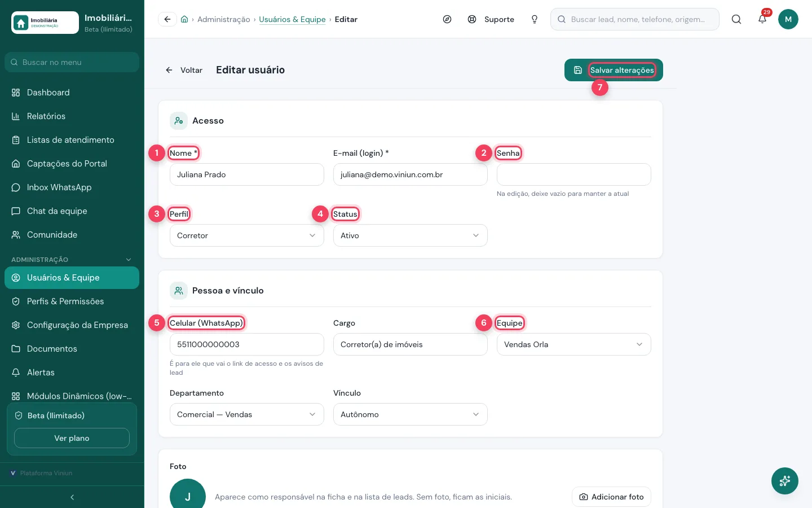812x508 pixels.
Task: Open the Equipe dropdown showing Vendas Orla
Action: click(574, 344)
